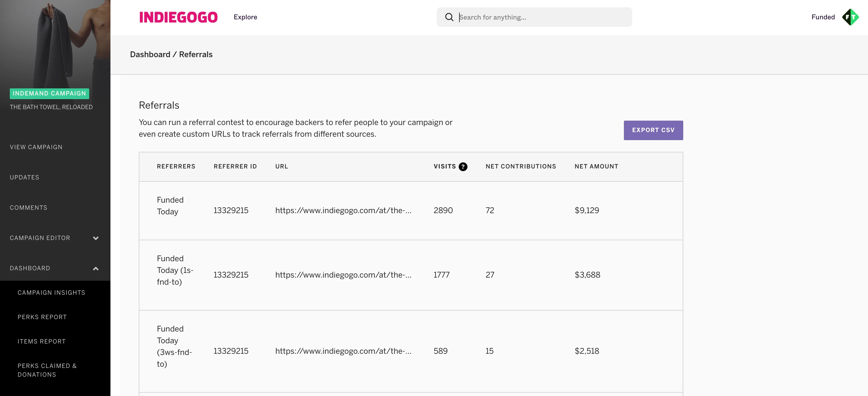Click the Referrers column header
The image size is (868, 396).
[176, 167]
